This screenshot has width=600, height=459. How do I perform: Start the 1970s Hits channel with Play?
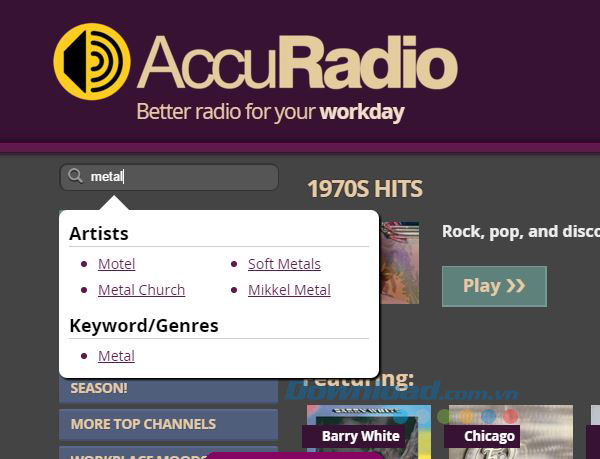point(494,286)
